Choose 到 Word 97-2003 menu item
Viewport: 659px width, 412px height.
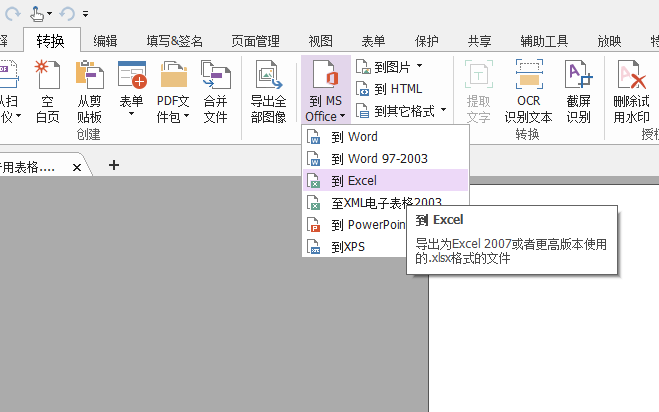coord(385,158)
